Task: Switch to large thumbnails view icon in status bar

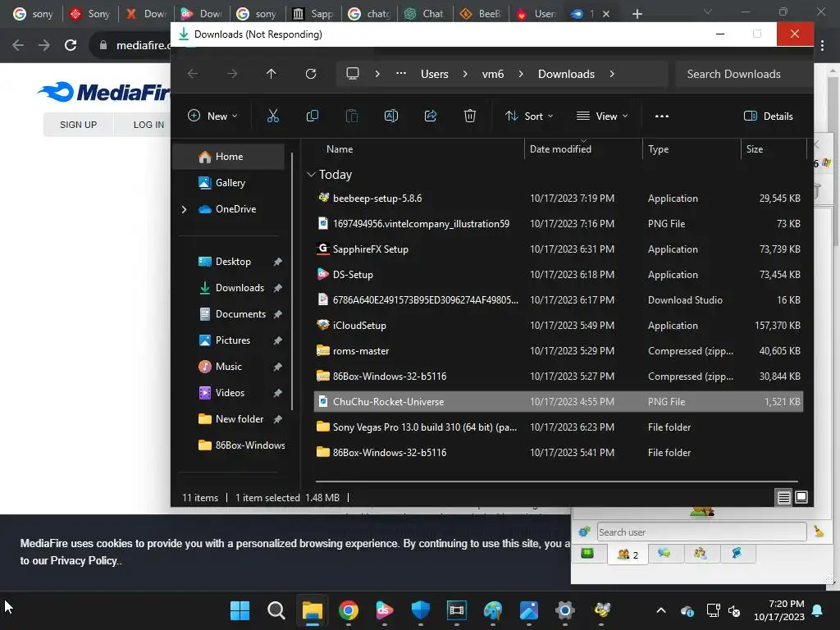Action: (801, 498)
